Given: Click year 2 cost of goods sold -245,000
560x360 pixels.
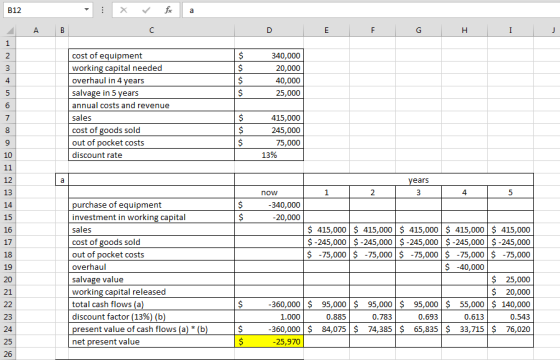Looking at the screenshot, I should click(372, 242).
